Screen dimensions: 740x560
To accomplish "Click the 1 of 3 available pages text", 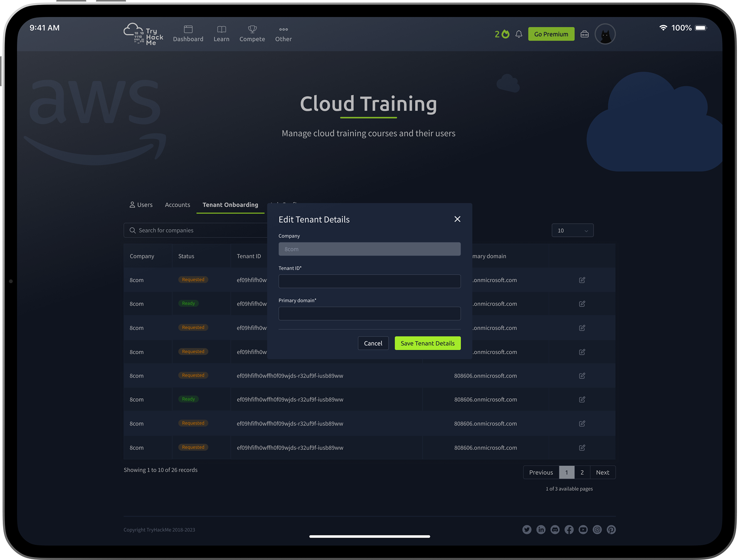I will click(x=569, y=489).
